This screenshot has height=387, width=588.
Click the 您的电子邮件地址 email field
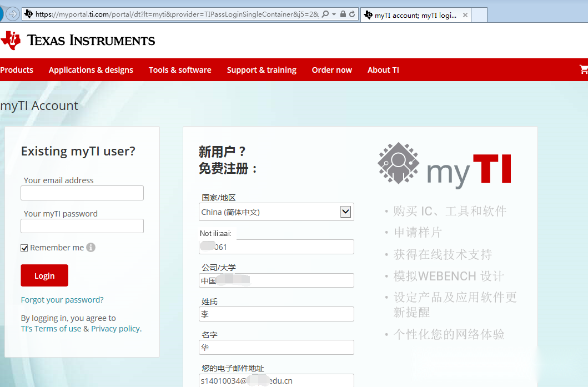coord(277,380)
